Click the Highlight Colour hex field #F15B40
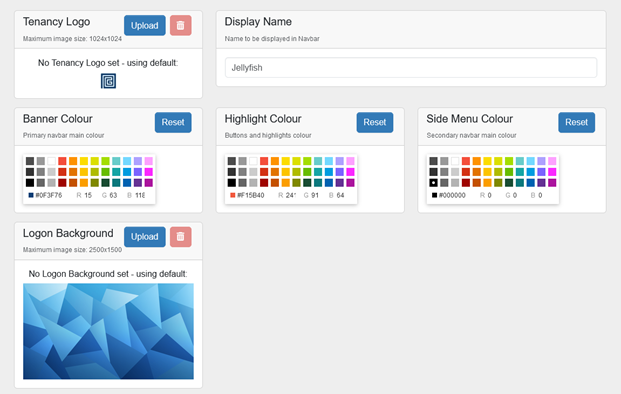621x394 pixels. pyautogui.click(x=251, y=195)
